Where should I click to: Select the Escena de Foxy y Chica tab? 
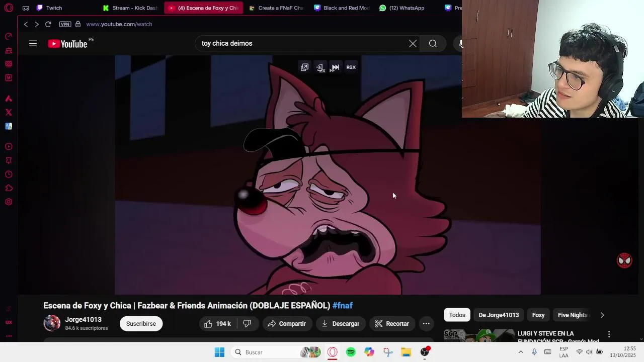tap(203, 8)
